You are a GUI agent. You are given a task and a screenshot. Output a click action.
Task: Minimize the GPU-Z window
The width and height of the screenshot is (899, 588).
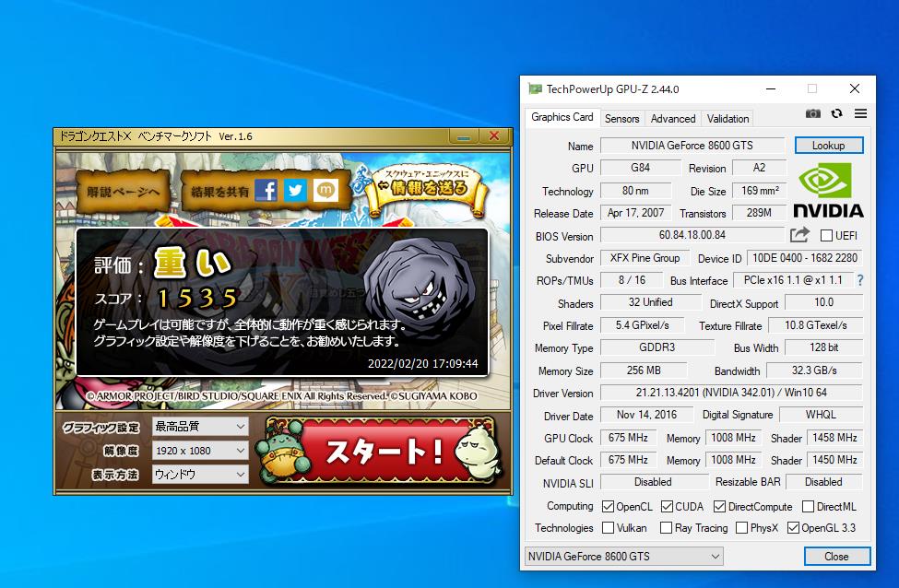(x=771, y=88)
